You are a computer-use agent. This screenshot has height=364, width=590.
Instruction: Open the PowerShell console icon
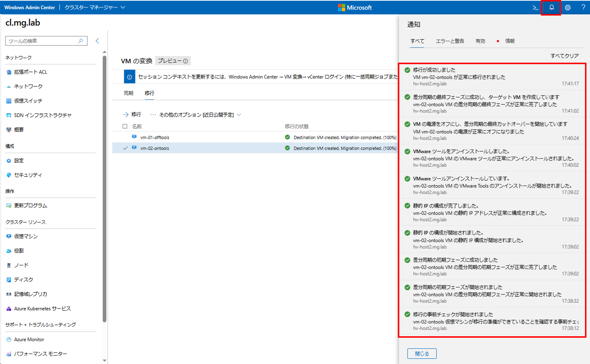click(535, 7)
